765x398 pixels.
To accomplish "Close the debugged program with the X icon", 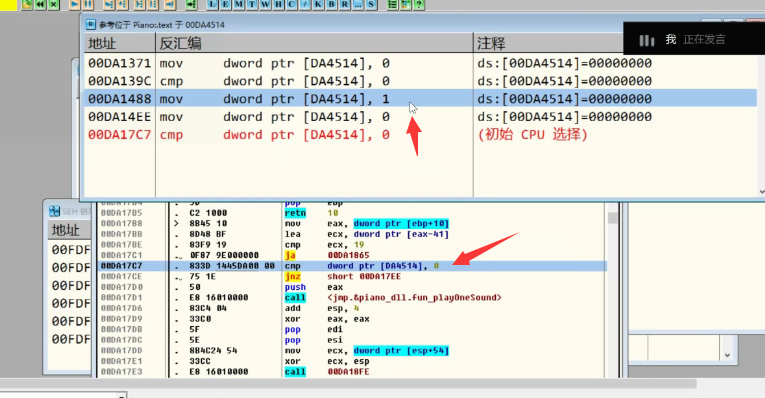I will pos(54,4).
